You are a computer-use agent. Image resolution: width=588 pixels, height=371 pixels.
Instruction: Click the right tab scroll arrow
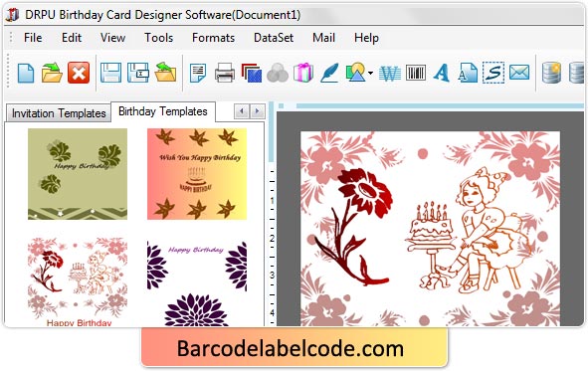click(258, 111)
